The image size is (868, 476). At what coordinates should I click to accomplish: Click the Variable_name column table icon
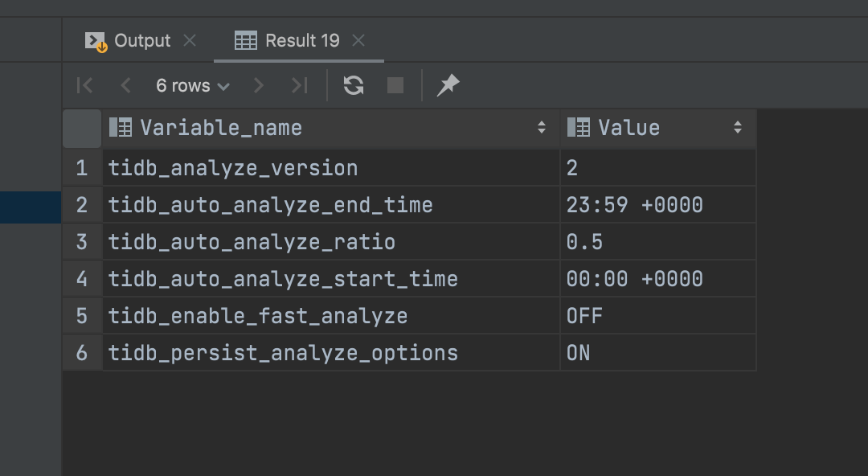[x=121, y=127]
